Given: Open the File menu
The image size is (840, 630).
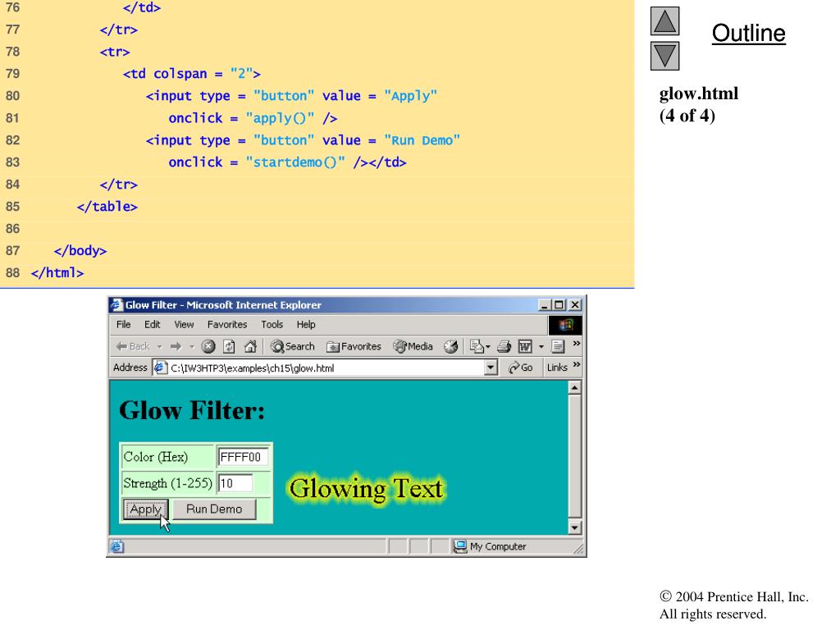Looking at the screenshot, I should coord(123,325).
